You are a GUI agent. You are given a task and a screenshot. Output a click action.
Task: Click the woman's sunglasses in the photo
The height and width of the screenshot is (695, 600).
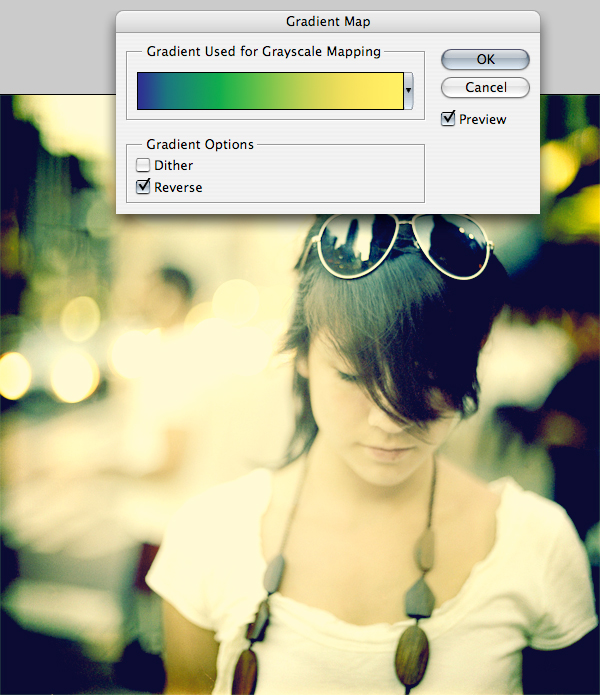click(x=404, y=246)
